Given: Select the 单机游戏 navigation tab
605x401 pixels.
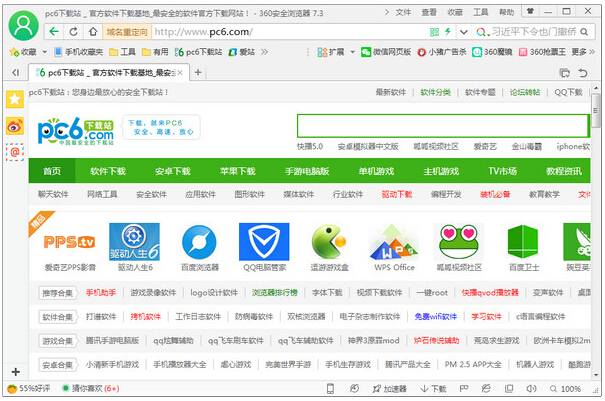Looking at the screenshot, I should coord(376,171).
